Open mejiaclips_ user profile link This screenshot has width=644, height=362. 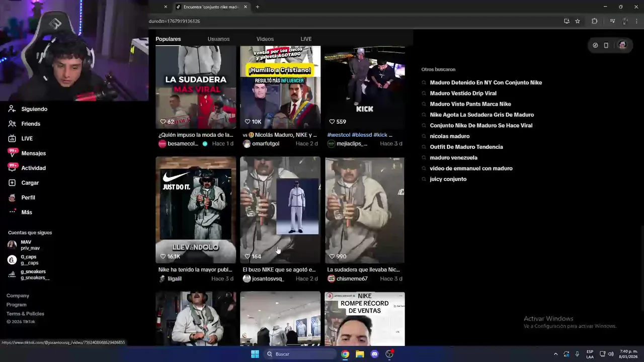click(351, 144)
